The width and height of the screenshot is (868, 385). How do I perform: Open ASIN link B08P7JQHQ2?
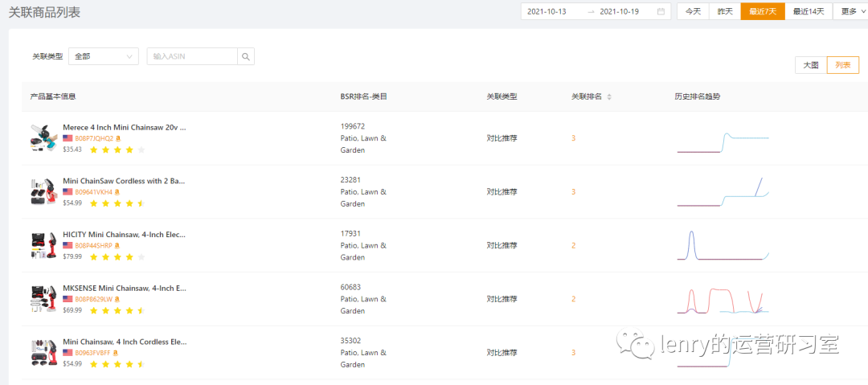click(94, 138)
